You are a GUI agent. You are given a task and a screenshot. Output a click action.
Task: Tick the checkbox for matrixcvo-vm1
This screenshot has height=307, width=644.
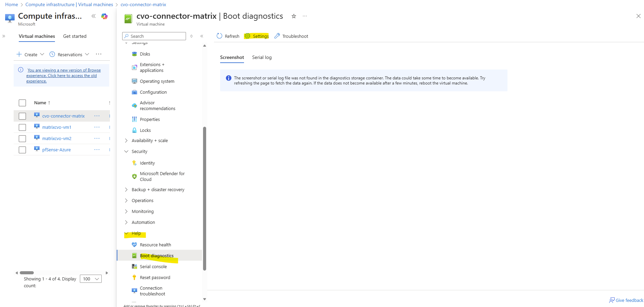point(23,127)
